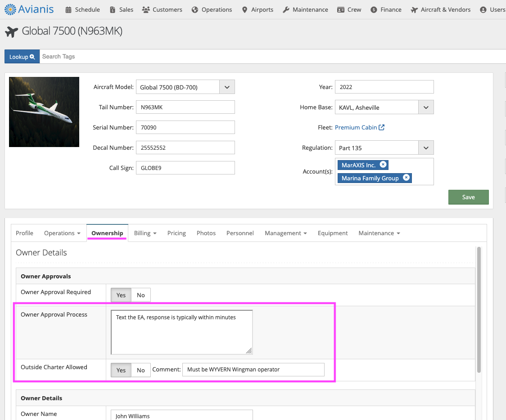Image resolution: width=506 pixels, height=420 pixels.
Task: Open the Regulation dropdown
Action: coord(426,147)
